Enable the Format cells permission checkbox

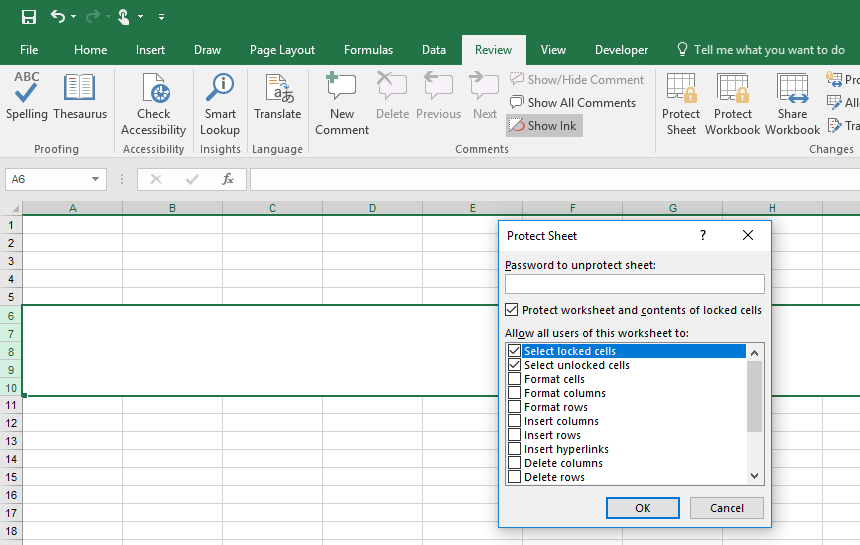click(x=514, y=379)
